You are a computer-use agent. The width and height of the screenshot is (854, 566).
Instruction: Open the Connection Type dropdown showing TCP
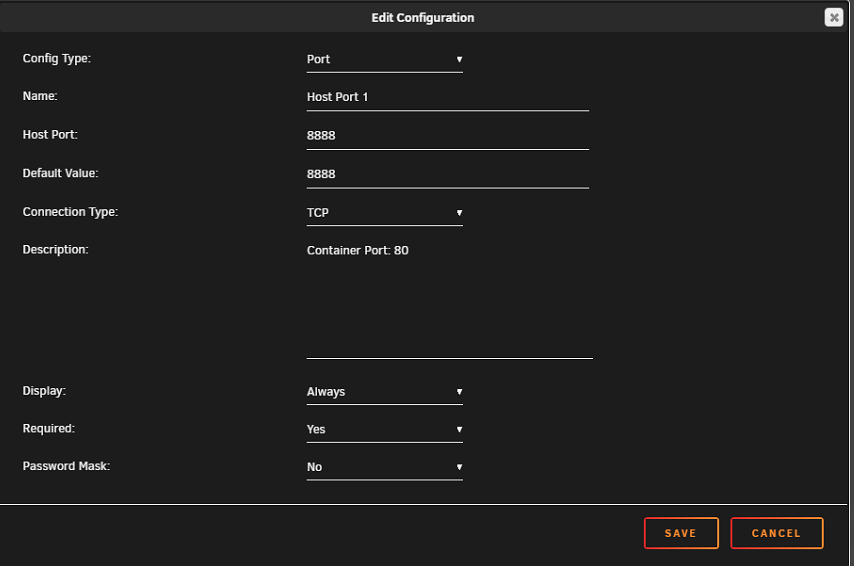(x=385, y=213)
